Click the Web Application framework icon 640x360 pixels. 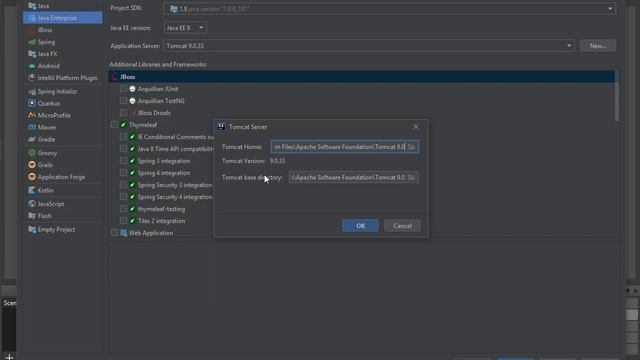tap(124, 233)
